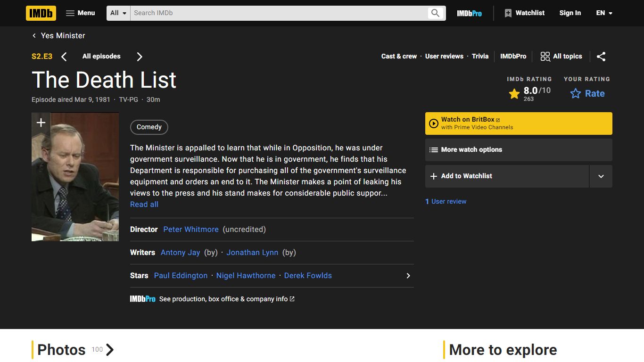Screen dimensions: 644x362
Task: Open See production, box office & company info
Action: 227,299
